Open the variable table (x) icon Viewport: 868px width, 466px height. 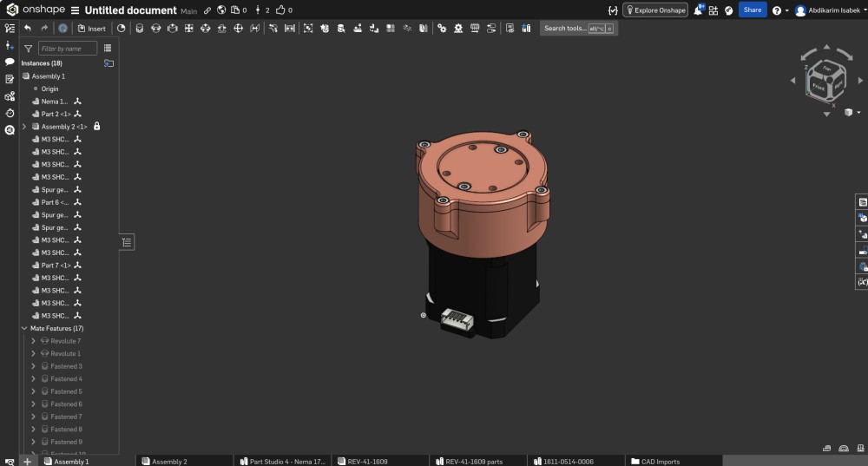click(x=863, y=282)
